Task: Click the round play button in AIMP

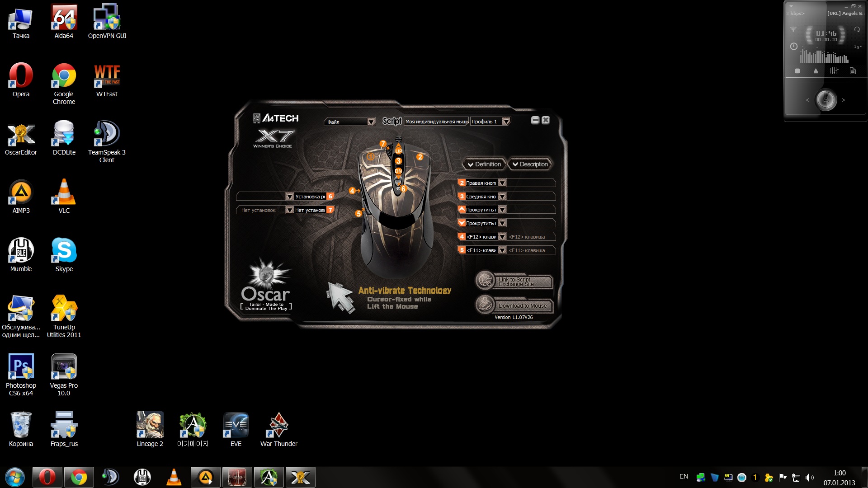Action: point(826,100)
